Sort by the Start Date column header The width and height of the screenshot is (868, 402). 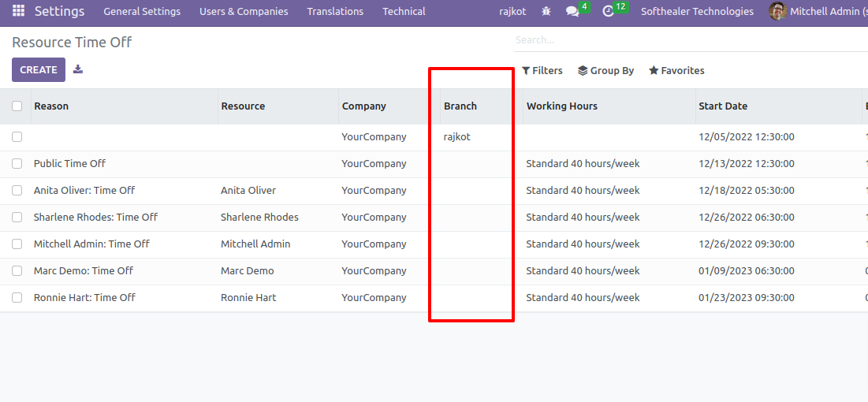(723, 106)
